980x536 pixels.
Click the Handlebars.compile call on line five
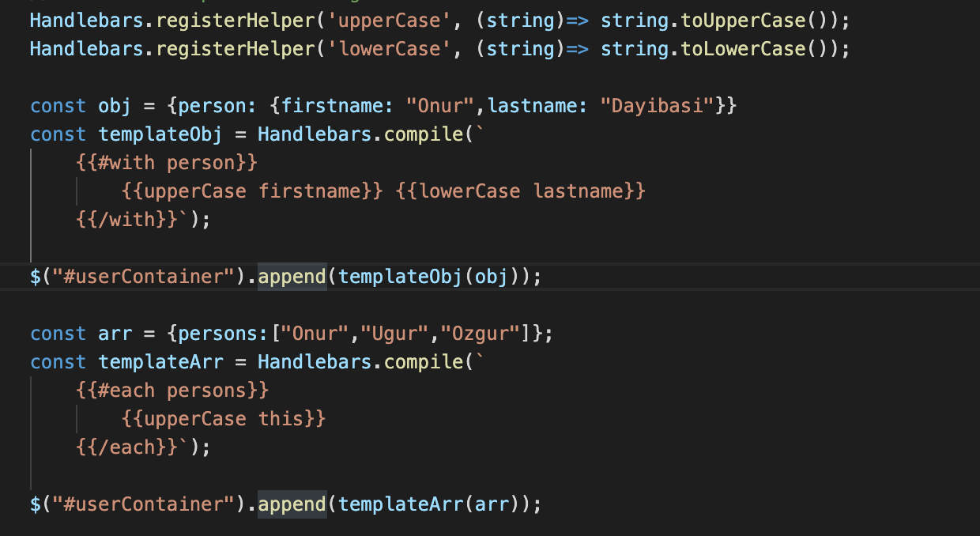tap(364, 134)
